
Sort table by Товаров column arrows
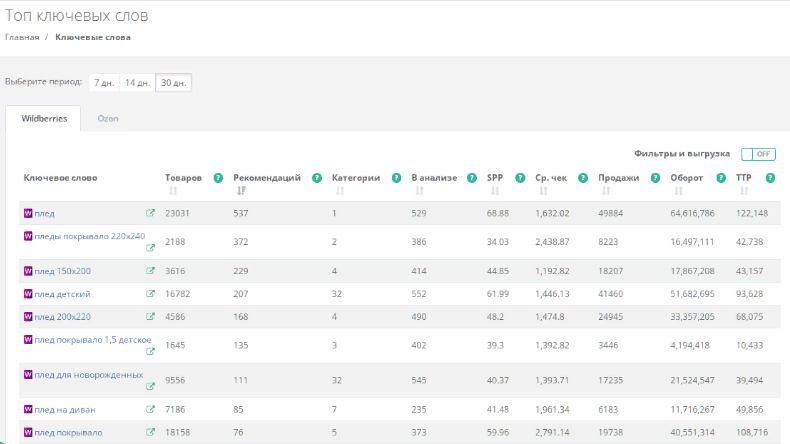click(172, 191)
